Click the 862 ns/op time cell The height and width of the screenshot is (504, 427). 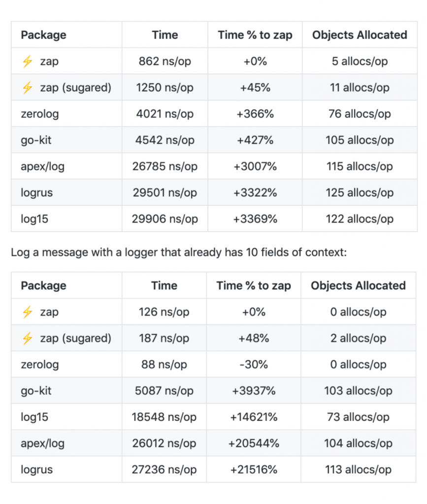coord(164,62)
